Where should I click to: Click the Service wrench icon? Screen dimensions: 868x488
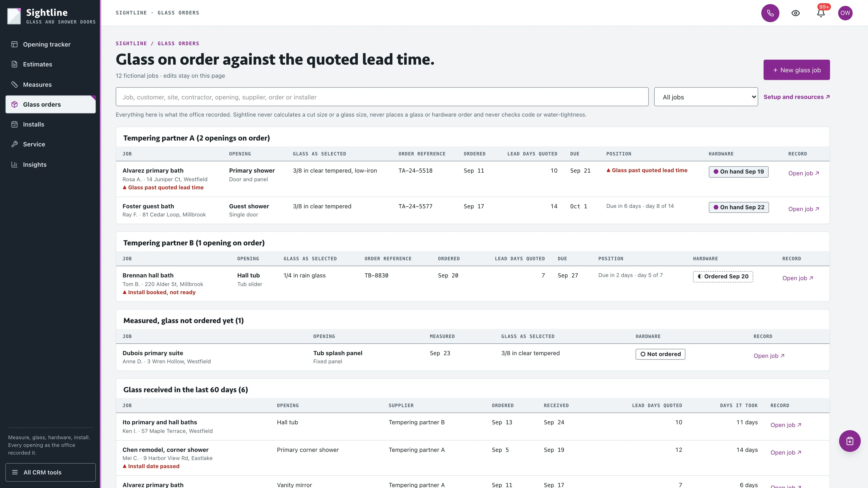[x=14, y=144]
